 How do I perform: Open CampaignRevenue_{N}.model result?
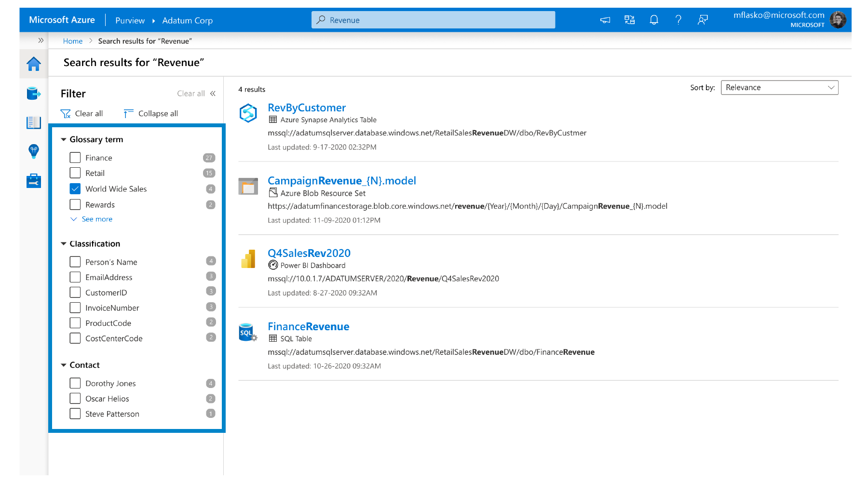[342, 181]
